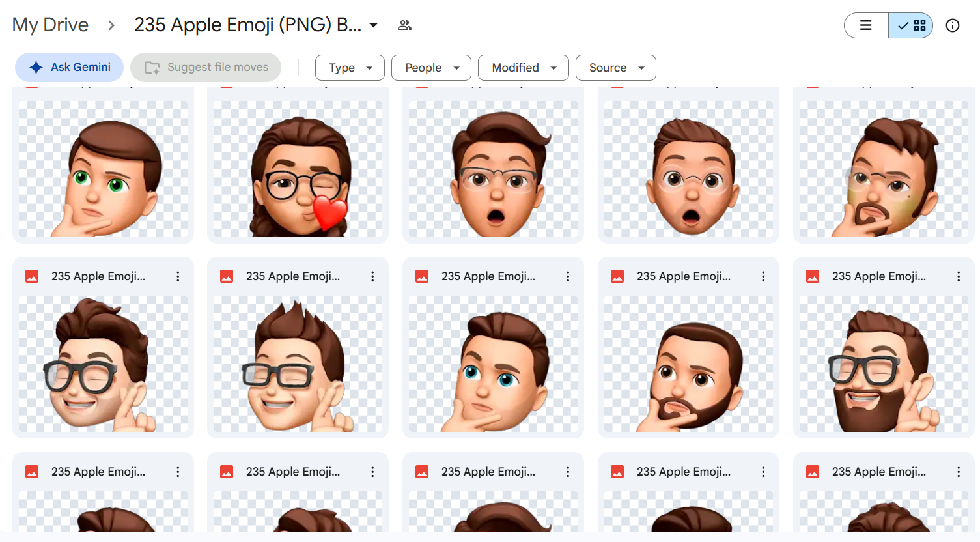Click the Suggest file moves button

[x=206, y=67]
